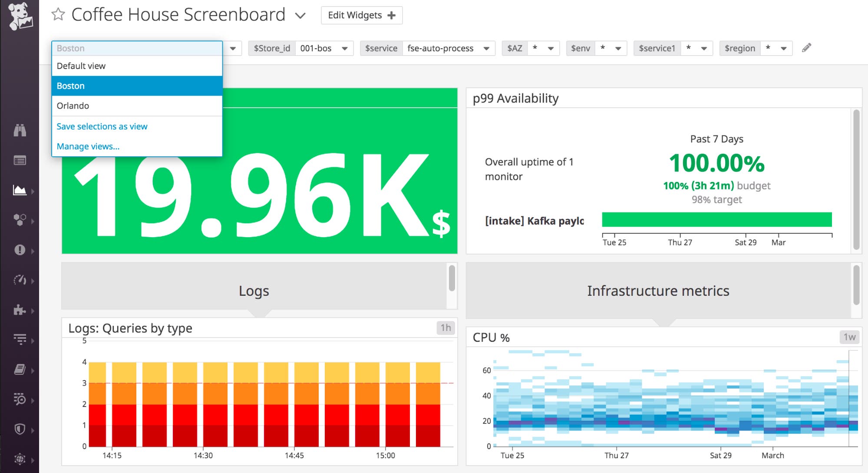
Task: Open the Integrations puzzle piece icon
Action: [x=20, y=310]
